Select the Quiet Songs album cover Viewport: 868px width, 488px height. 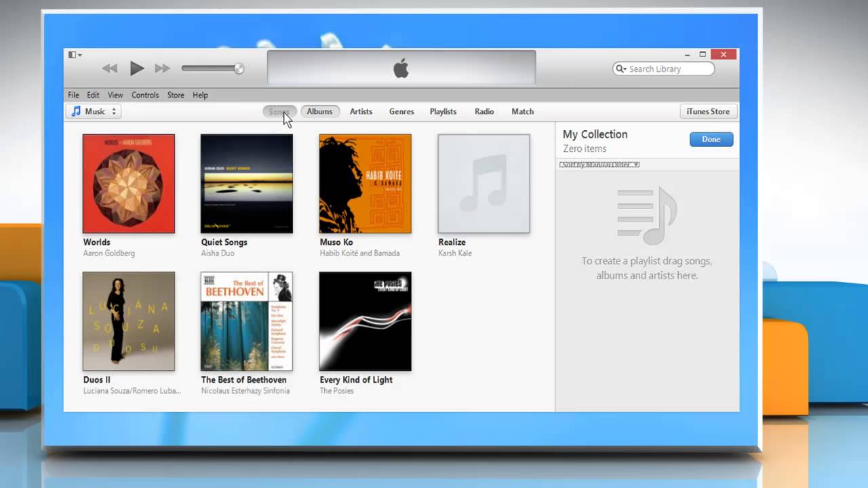pos(247,184)
